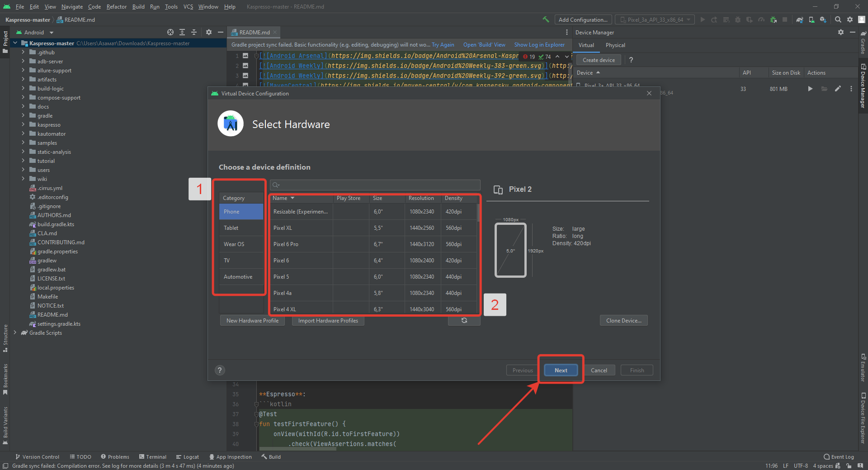Select Pixel 4a device row
The image size is (868, 470).
373,293
